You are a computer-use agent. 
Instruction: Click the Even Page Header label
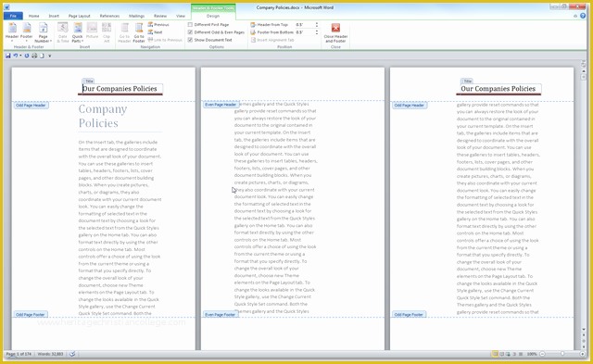click(221, 105)
